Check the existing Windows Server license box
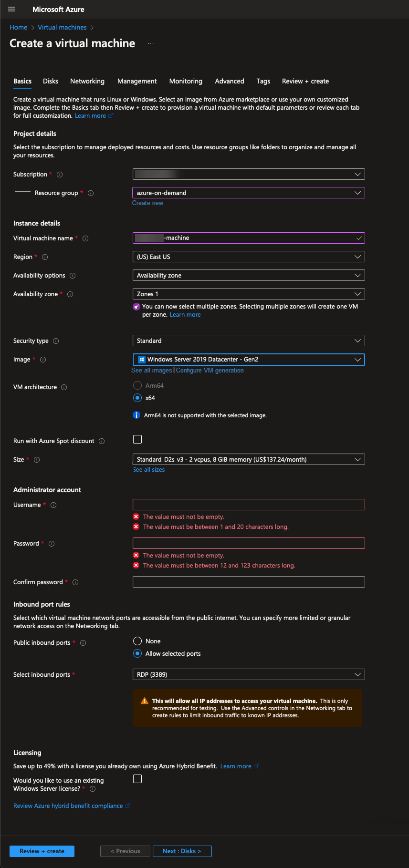 [137, 779]
